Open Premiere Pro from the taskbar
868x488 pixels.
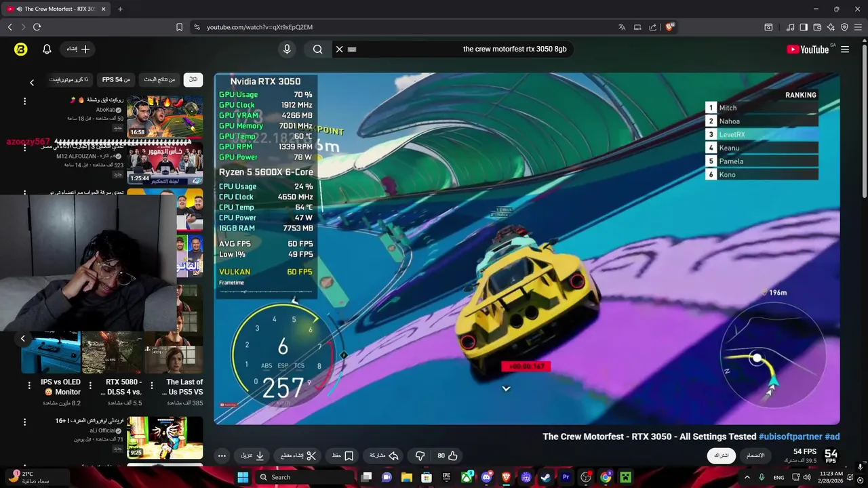coord(566,477)
